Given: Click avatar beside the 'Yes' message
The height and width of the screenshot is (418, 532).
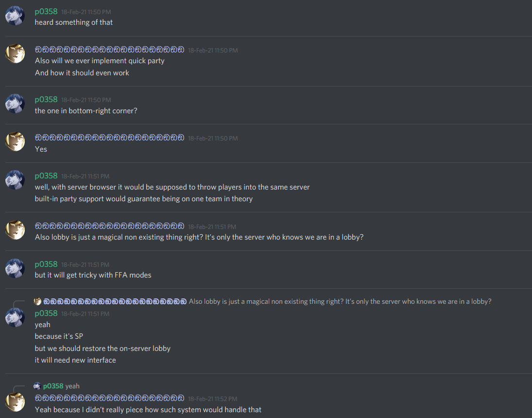Looking at the screenshot, I should (15, 141).
